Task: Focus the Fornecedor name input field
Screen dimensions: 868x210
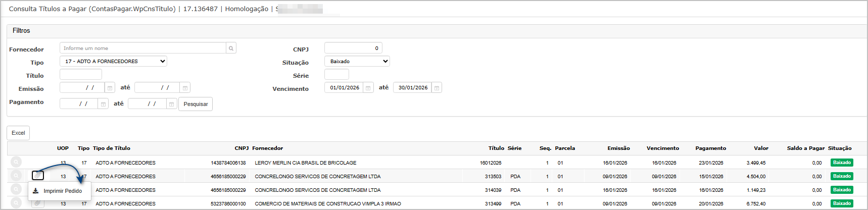Action: [x=142, y=48]
